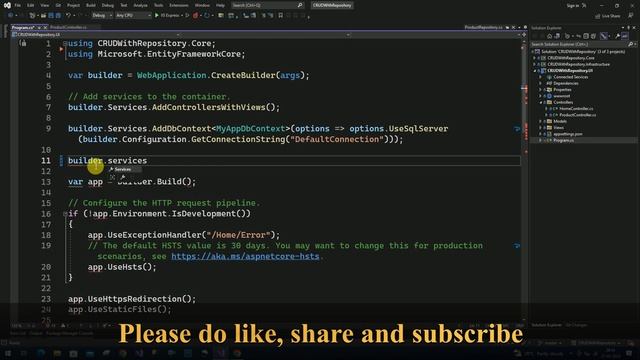The width and height of the screenshot is (640, 360).
Task: Open the Debug configuration dropdown
Action: [102, 16]
